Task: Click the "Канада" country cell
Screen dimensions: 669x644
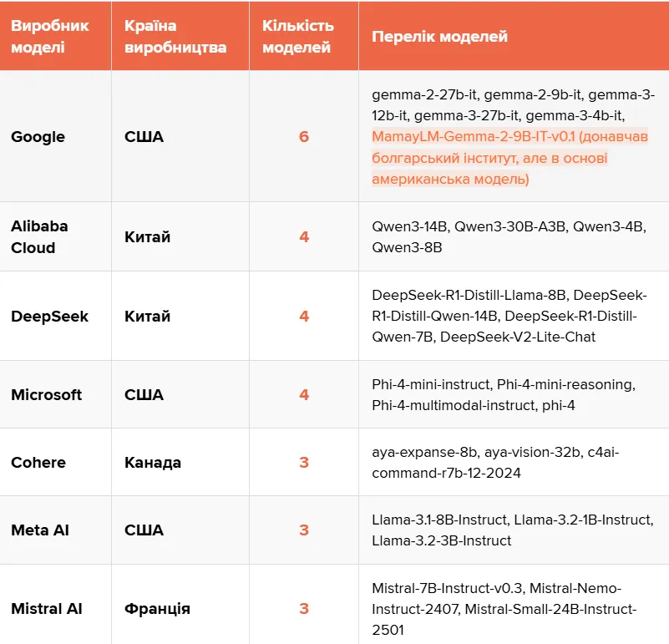Action: 153,463
